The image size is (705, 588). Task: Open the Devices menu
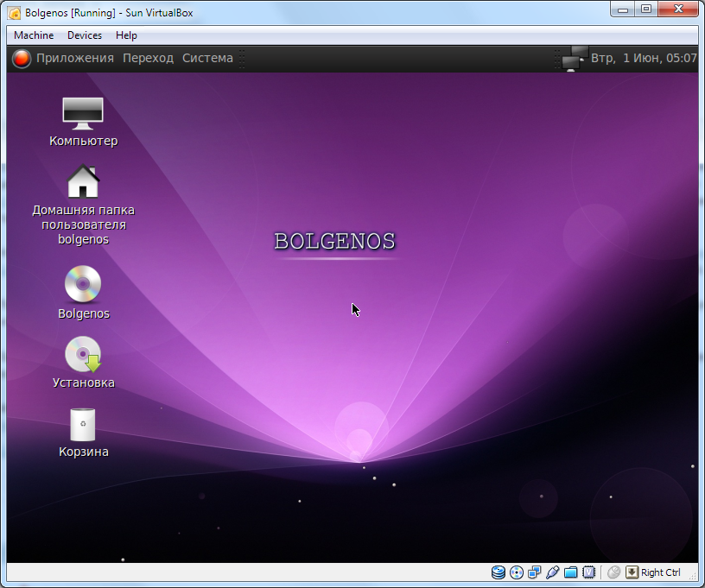pos(85,35)
